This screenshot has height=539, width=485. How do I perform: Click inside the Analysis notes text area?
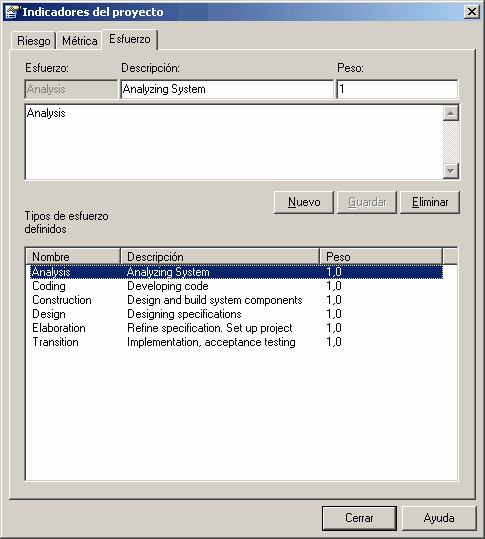tap(234, 142)
